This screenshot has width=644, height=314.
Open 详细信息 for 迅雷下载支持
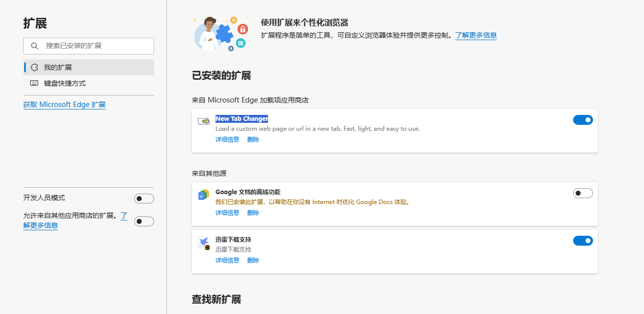pos(227,261)
